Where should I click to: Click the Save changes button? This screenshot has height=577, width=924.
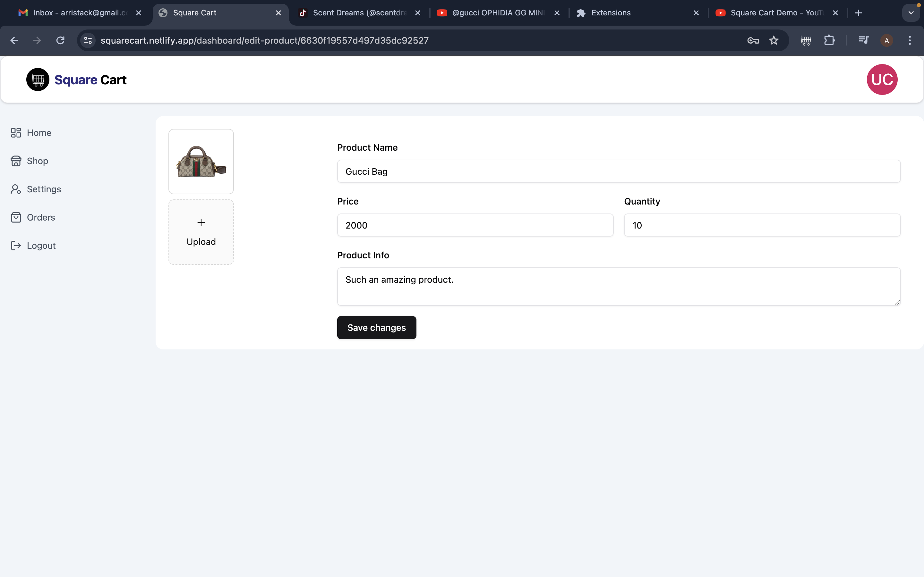pos(376,327)
